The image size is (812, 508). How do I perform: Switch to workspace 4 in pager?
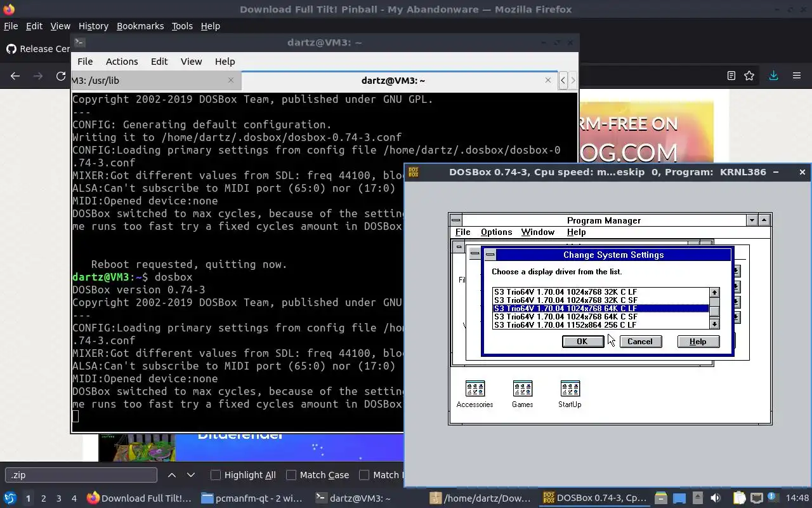coord(74,498)
